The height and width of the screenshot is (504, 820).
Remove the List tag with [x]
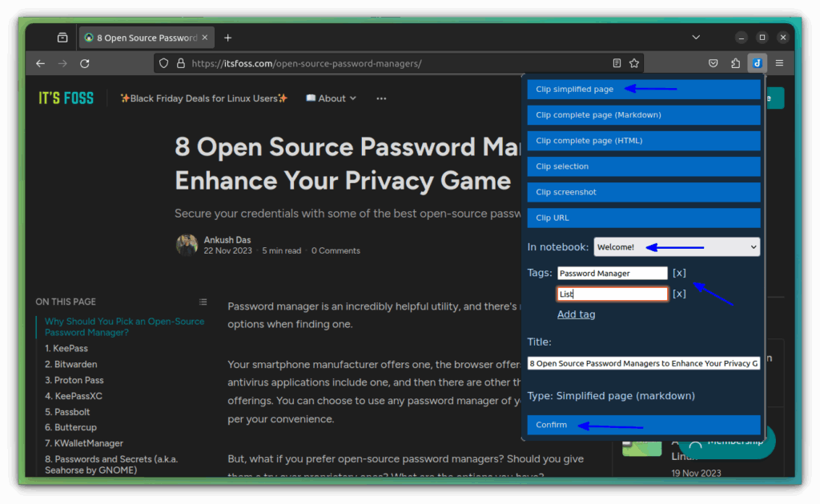click(x=679, y=294)
